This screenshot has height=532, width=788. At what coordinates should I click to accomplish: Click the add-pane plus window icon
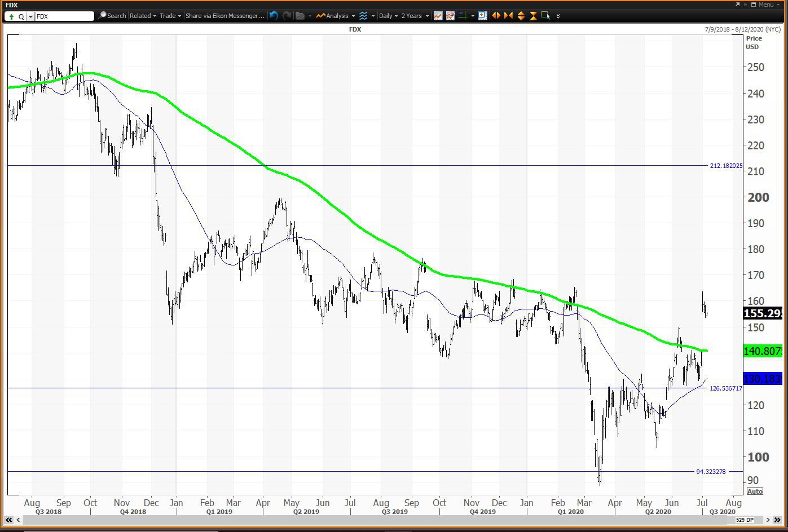[482, 16]
